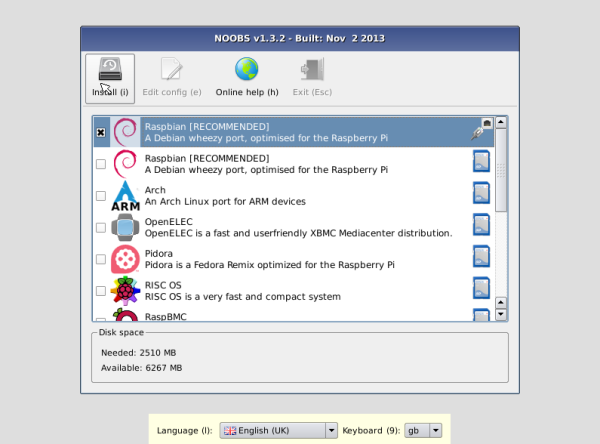The image size is (600, 444).
Task: Click the OS list scrollbar up arrow
Action: 501,122
